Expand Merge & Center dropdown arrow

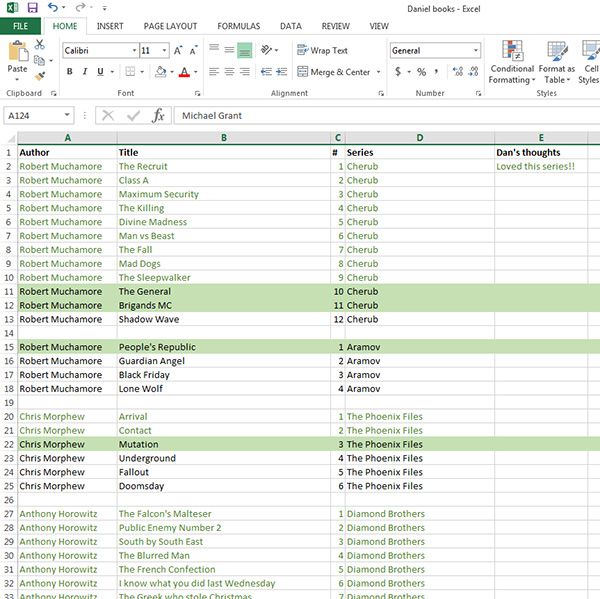pyautogui.click(x=378, y=72)
